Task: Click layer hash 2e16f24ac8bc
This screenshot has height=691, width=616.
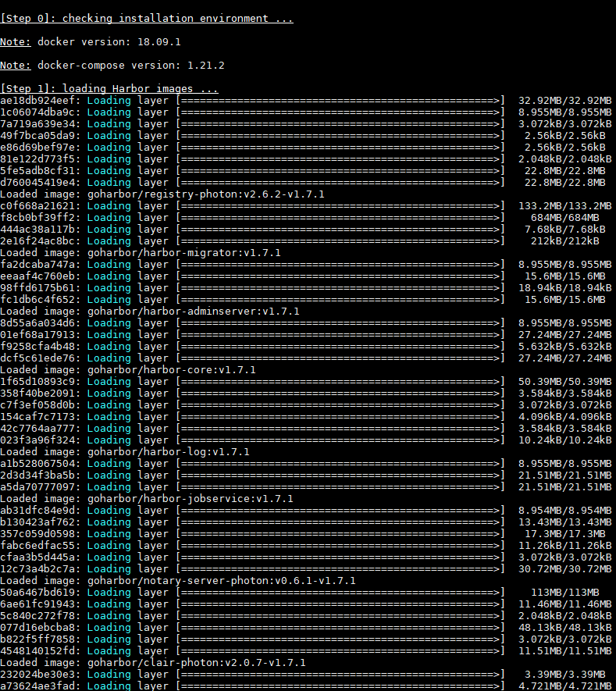Action: click(37, 241)
